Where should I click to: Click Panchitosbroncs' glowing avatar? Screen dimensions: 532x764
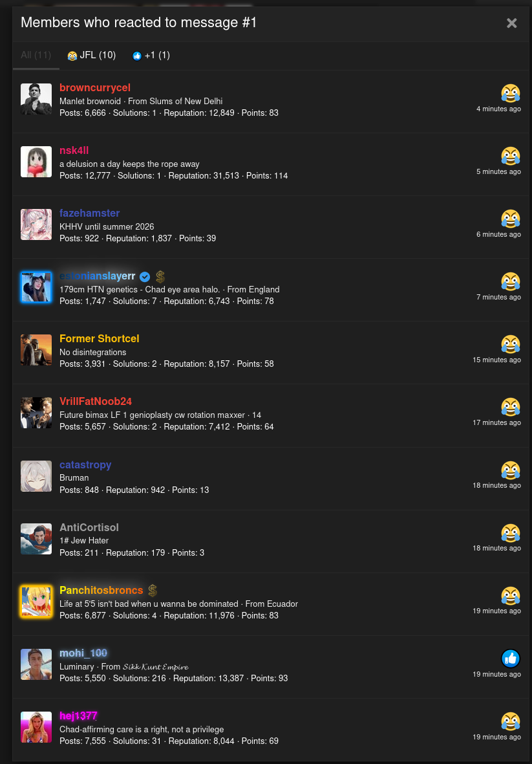(x=36, y=602)
